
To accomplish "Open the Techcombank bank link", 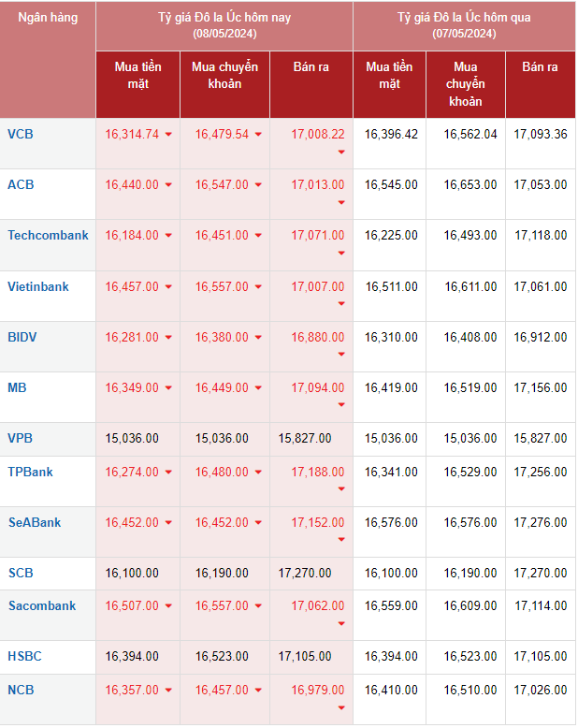I will (48, 235).
